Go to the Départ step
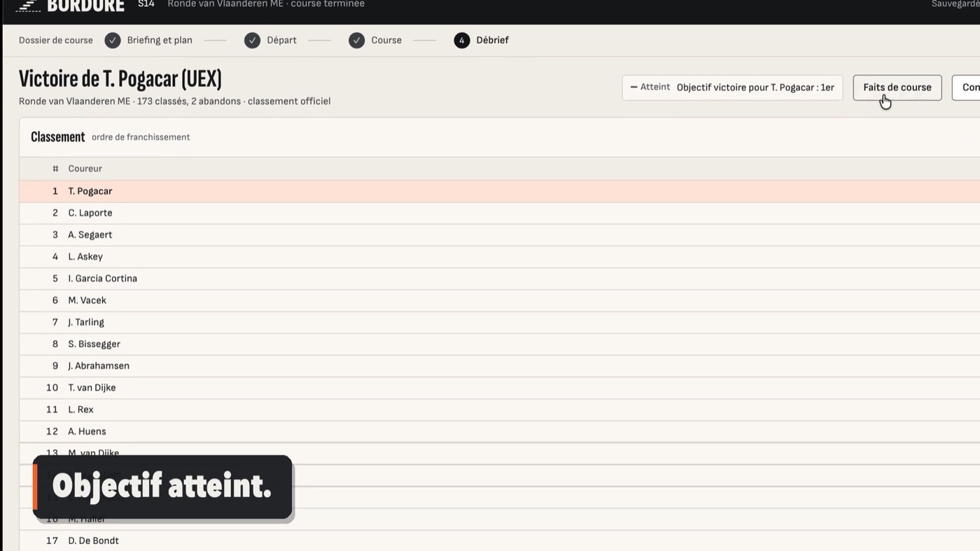This screenshot has height=551, width=980. [281, 40]
